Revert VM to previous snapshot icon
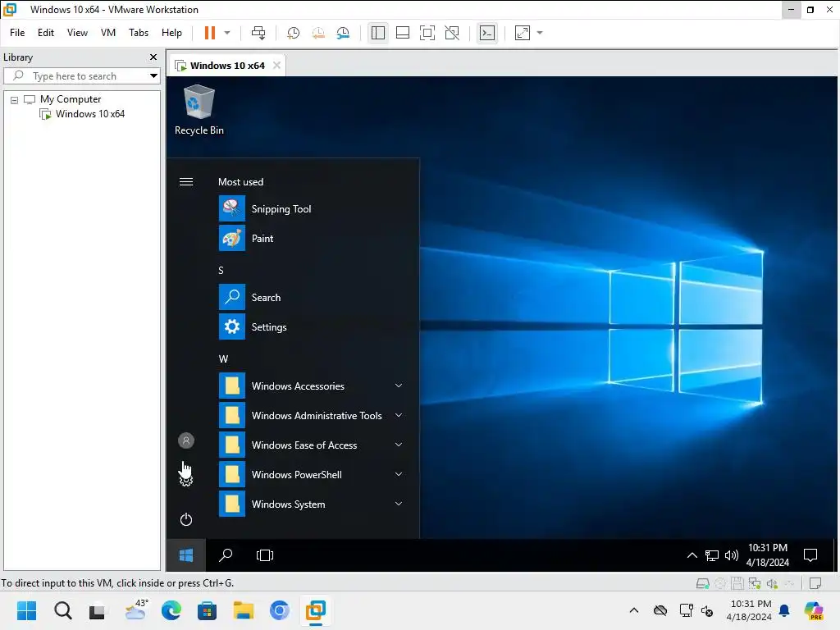 [318, 33]
